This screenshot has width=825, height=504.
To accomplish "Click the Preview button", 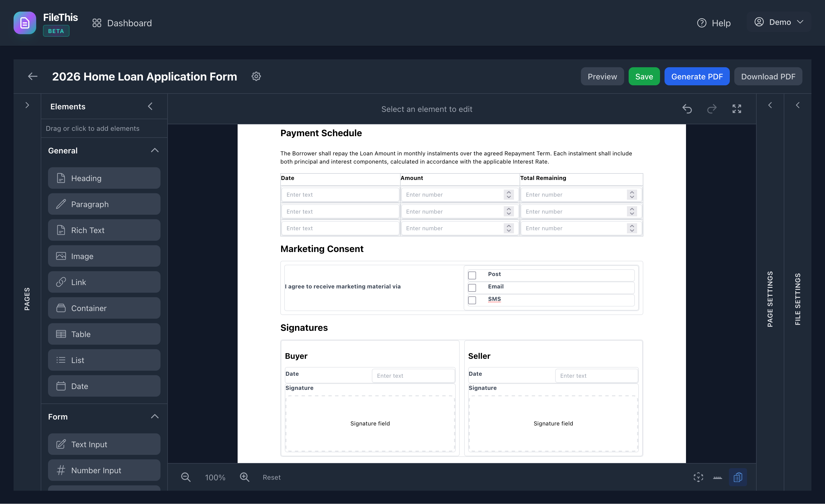I will (602, 76).
